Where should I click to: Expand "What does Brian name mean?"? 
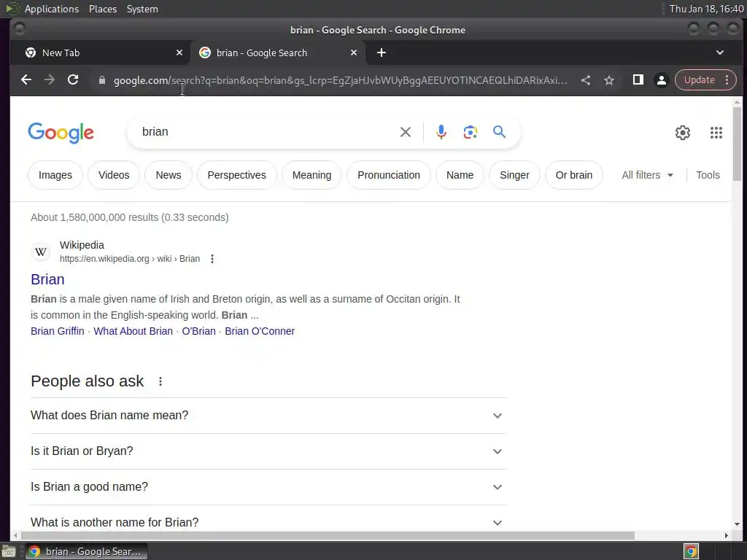coord(268,415)
